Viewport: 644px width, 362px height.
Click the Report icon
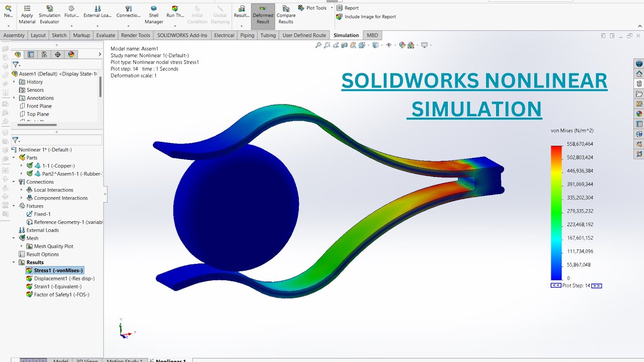340,8
